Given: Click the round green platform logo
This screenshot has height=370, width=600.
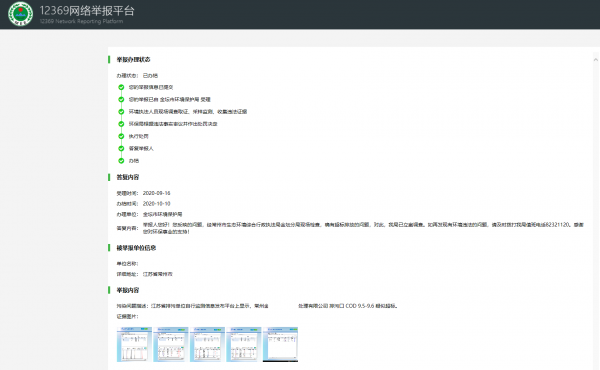Looking at the screenshot, I should point(21,14).
